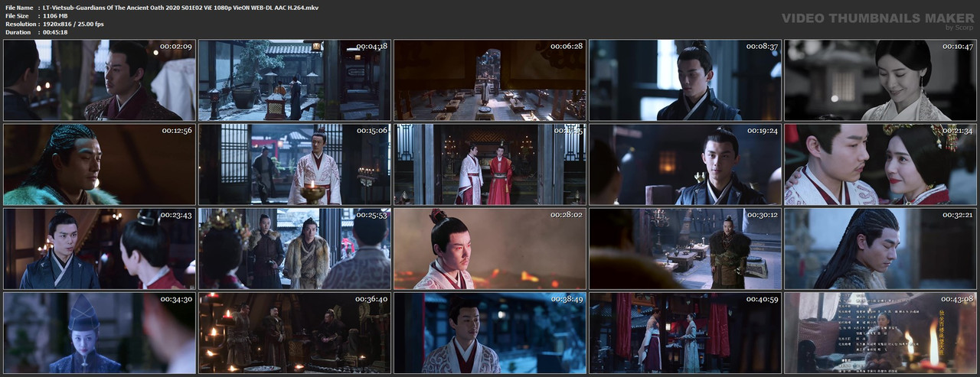Click the thumbnail right of 00:15:06
Image resolution: width=980 pixels, height=377 pixels.
click(x=490, y=164)
